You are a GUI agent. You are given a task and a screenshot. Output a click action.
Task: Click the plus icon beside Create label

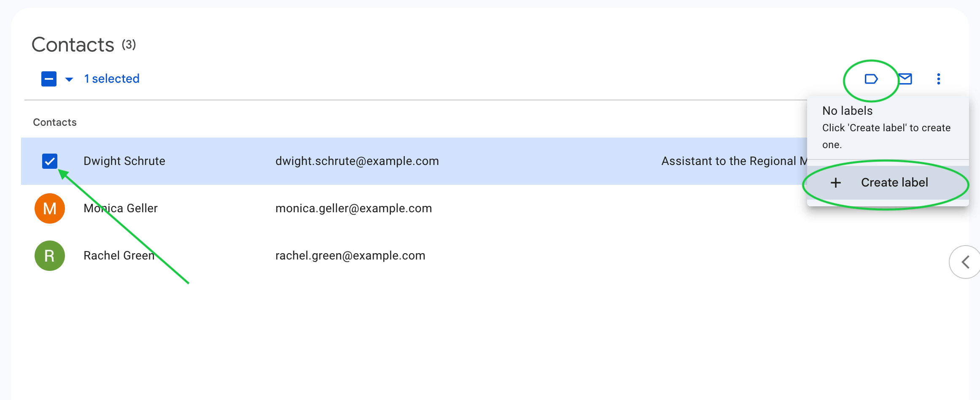[835, 183]
